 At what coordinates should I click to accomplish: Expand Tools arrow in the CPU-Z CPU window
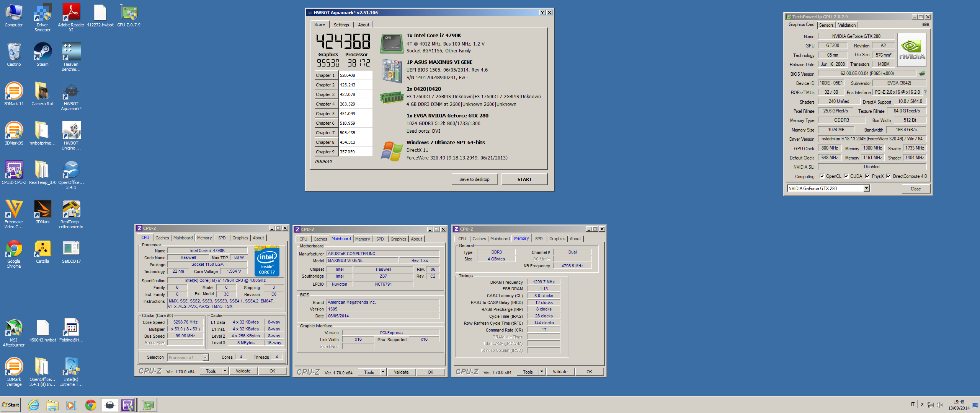(x=225, y=371)
